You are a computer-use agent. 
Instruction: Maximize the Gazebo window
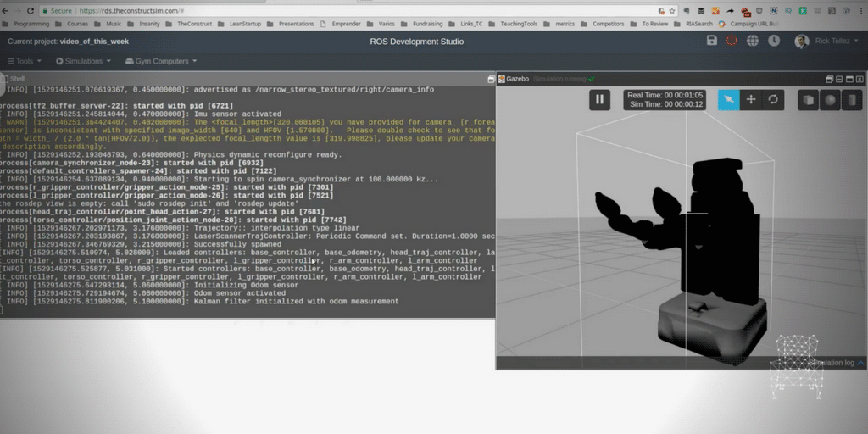tap(849, 79)
